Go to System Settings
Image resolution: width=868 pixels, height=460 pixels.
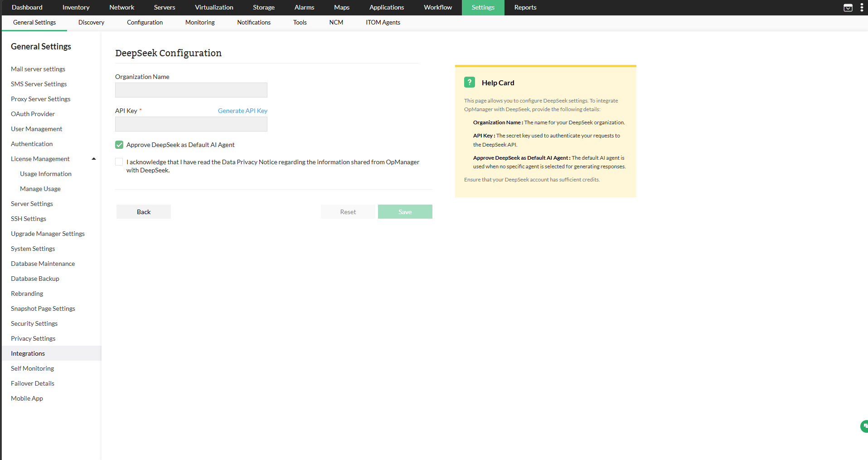coord(33,249)
